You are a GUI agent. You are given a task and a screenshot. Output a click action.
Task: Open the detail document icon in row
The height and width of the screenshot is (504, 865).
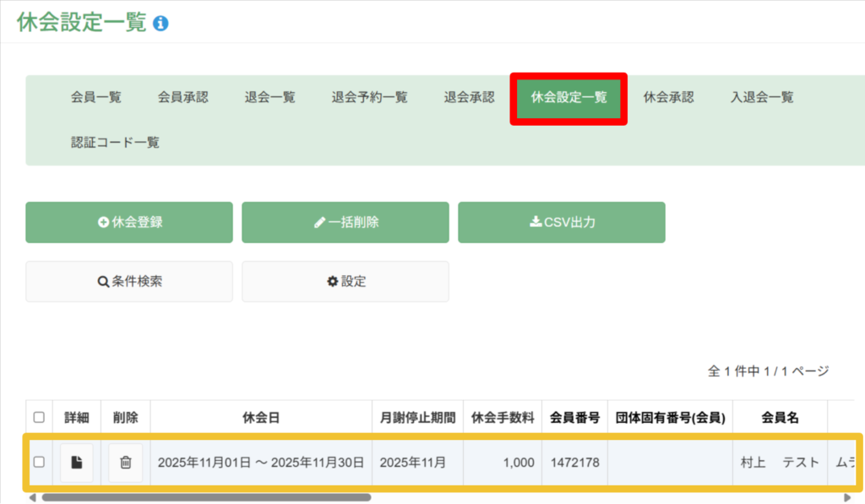[x=77, y=462]
